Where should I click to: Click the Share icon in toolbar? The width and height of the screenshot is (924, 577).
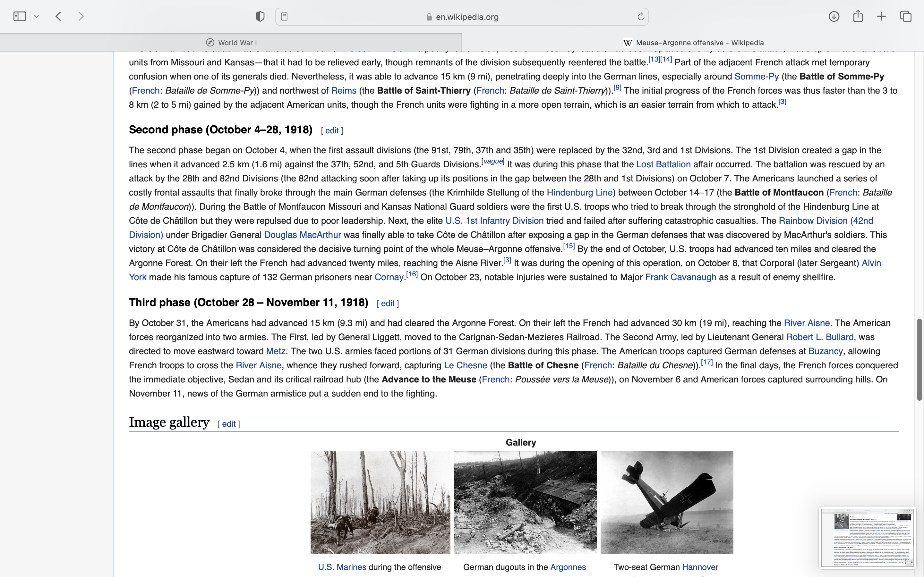point(858,16)
